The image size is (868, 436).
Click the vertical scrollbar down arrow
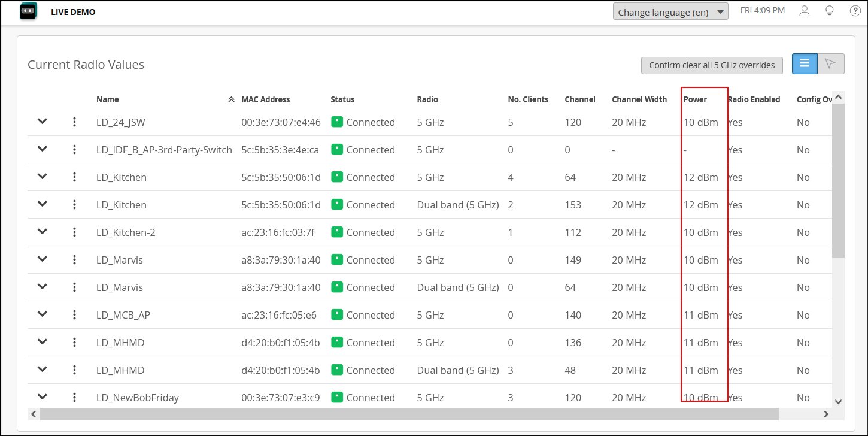pos(838,402)
